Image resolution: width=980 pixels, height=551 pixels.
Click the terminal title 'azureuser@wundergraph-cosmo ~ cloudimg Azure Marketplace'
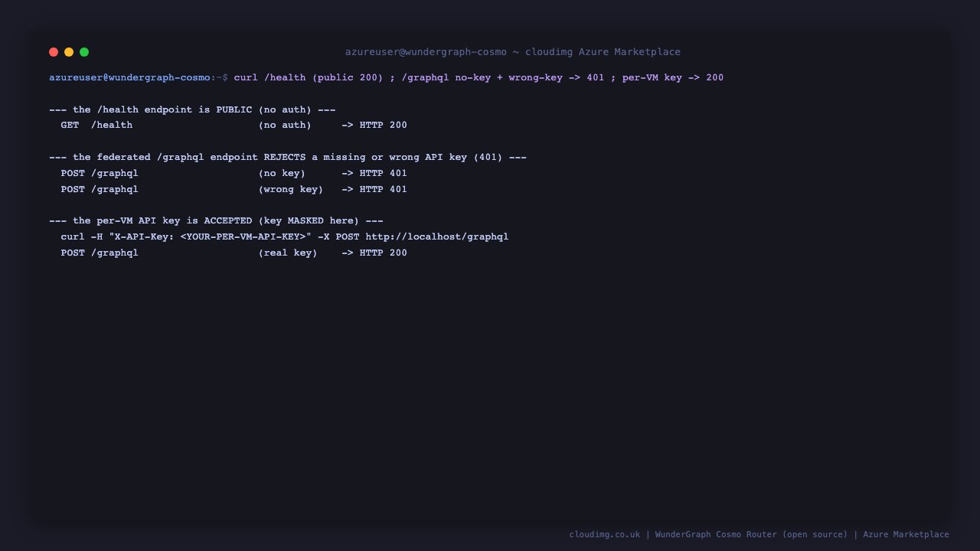click(512, 52)
